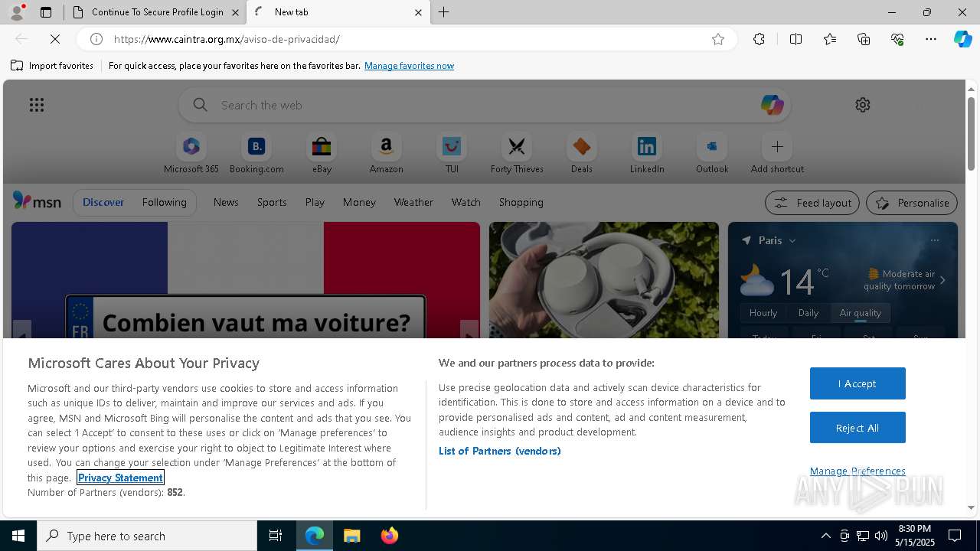Open Windows Start menu
Screen dimensions: 980x551
[18, 536]
